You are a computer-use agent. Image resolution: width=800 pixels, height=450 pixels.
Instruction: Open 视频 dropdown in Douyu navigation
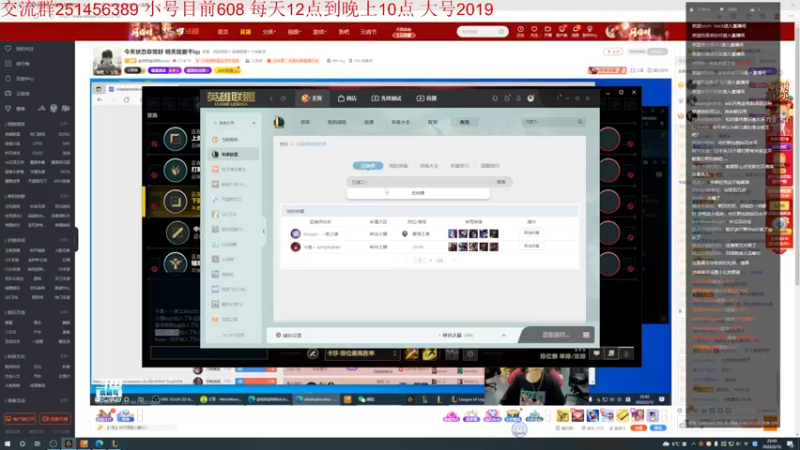[294, 32]
